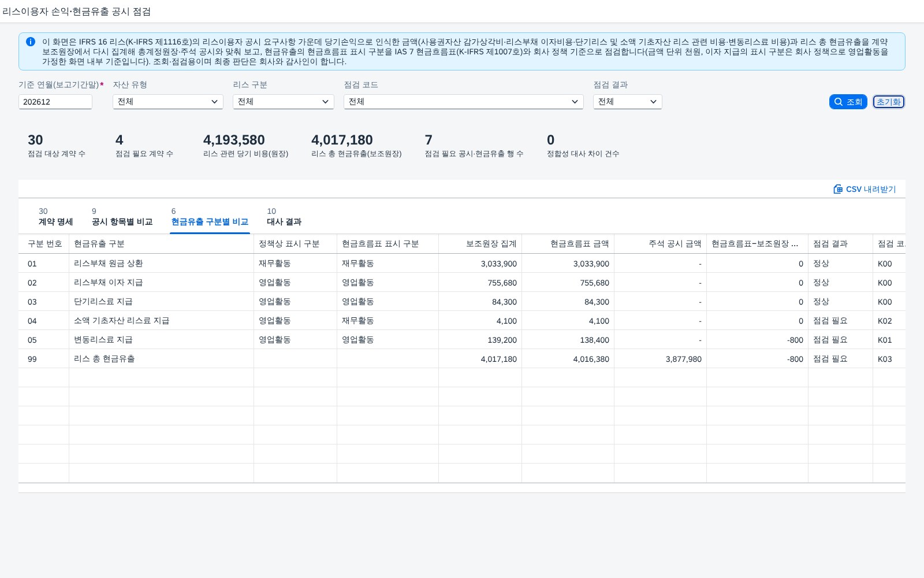
Task: Expand the 점검 코드 dropdown
Action: tap(463, 102)
